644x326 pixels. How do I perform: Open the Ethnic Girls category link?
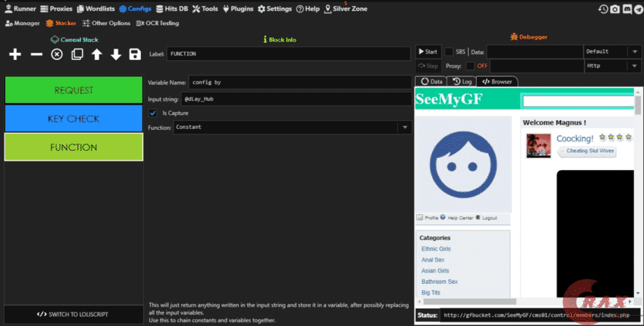pyautogui.click(x=436, y=249)
